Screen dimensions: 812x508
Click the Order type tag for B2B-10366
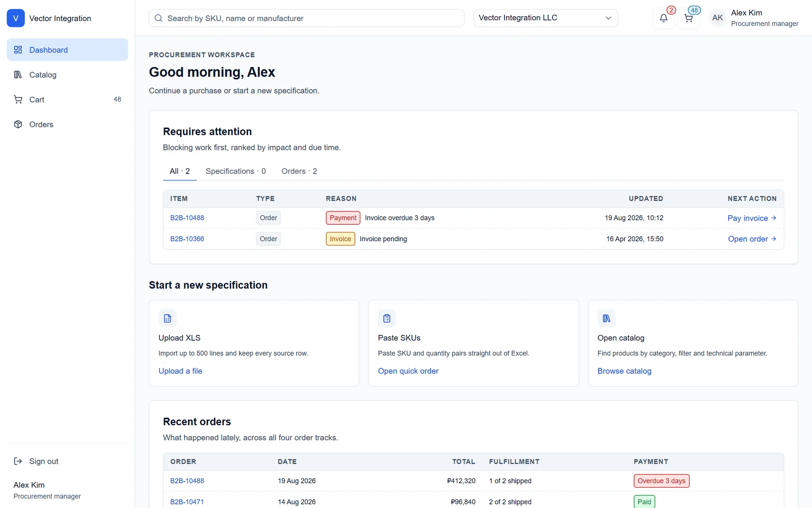(x=268, y=239)
